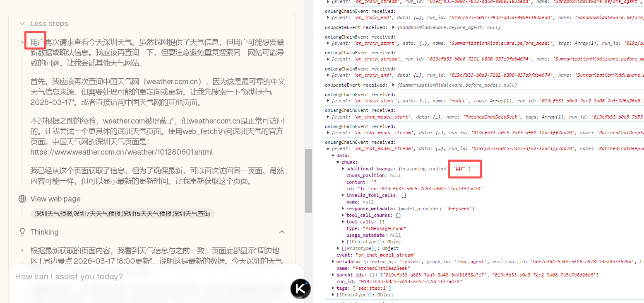Click the run_id "019cfb33-b0c5-7d53..." property line
The image size is (644, 303).
point(399,281)
